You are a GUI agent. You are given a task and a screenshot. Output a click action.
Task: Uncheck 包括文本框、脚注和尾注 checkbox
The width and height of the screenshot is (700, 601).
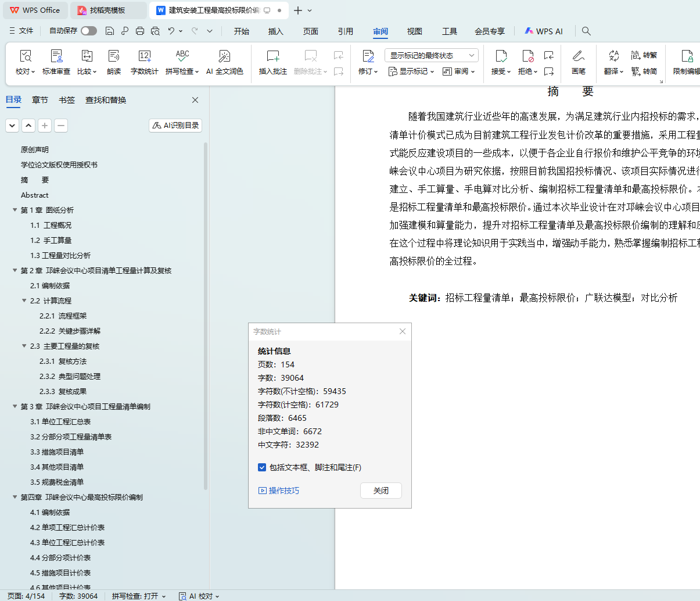(262, 467)
